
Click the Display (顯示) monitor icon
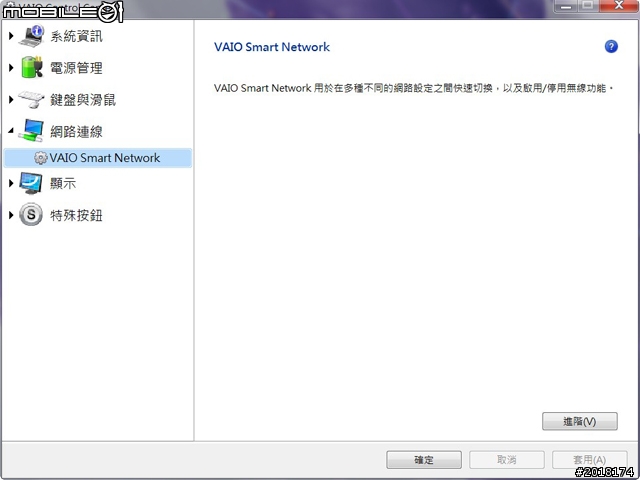click(31, 183)
